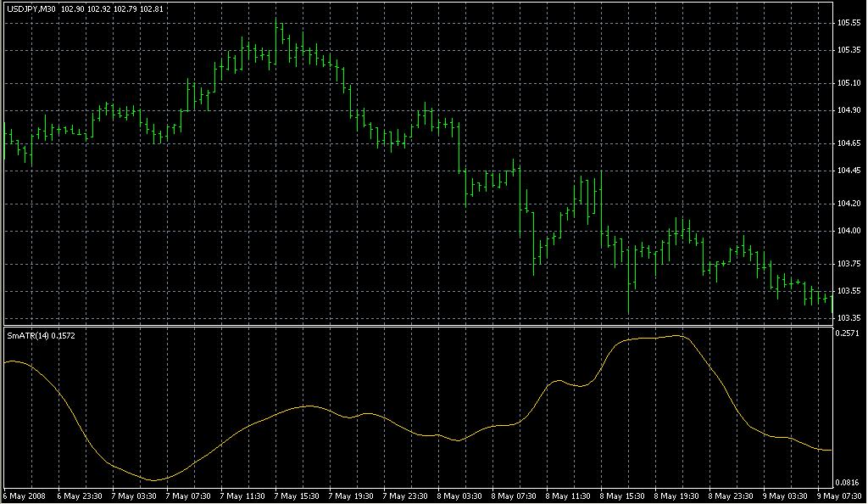Click the 105.55 price axis label
Screen dimensions: 868x504
click(849, 23)
